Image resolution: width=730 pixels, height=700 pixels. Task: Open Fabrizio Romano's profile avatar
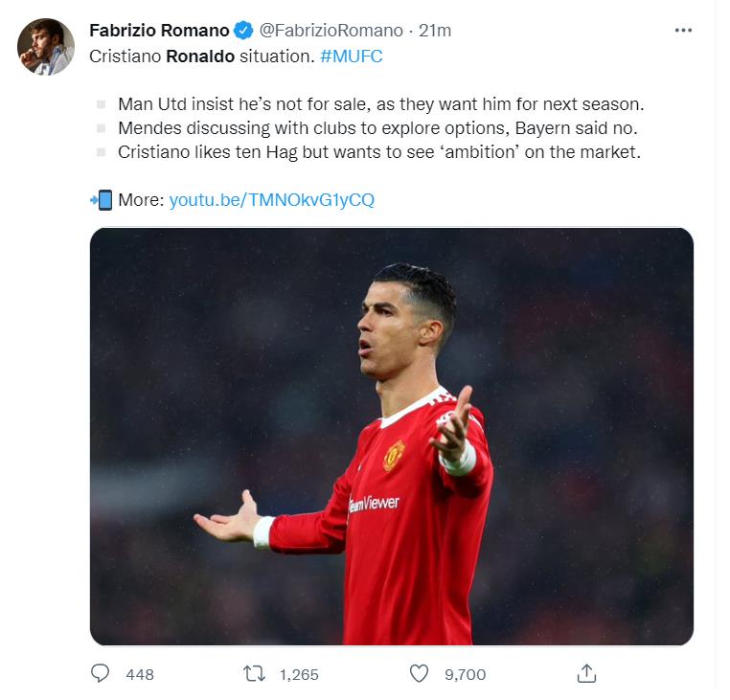[x=45, y=46]
